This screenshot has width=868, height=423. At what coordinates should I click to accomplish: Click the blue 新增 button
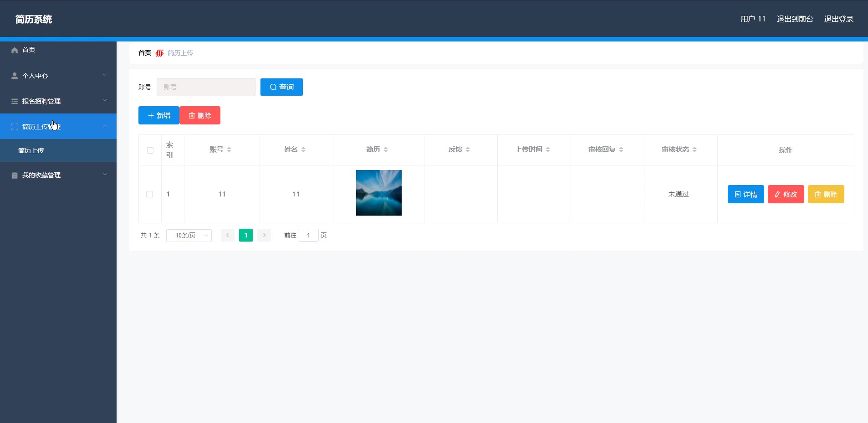click(x=159, y=115)
